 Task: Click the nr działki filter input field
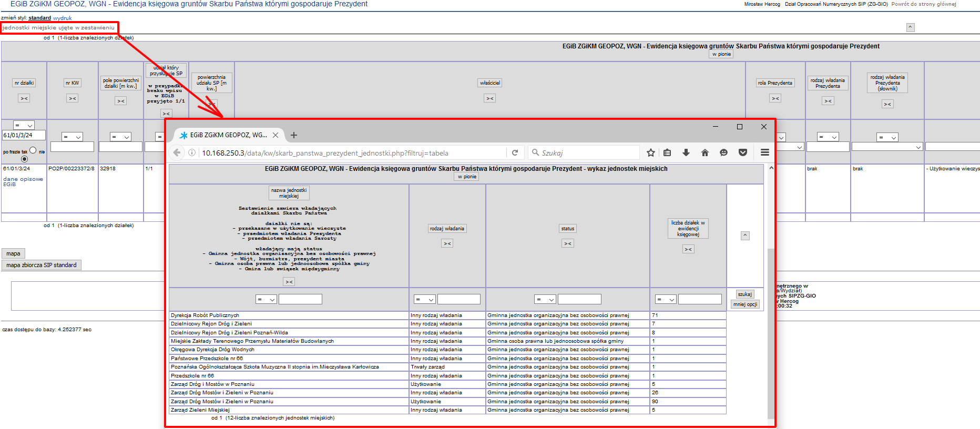pyautogui.click(x=24, y=135)
